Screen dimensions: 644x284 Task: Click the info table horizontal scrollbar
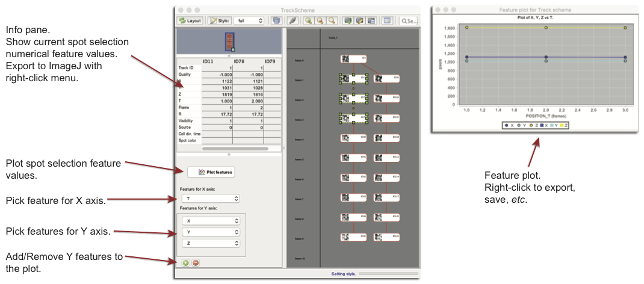coord(235,149)
